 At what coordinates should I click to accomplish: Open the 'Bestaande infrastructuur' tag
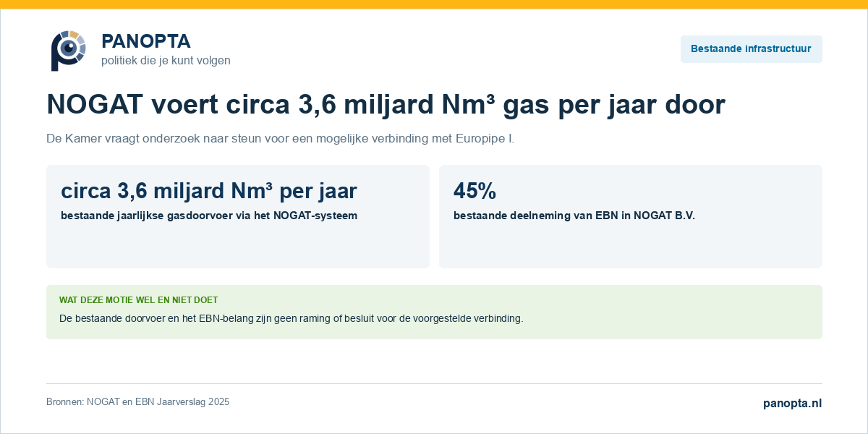click(x=751, y=49)
